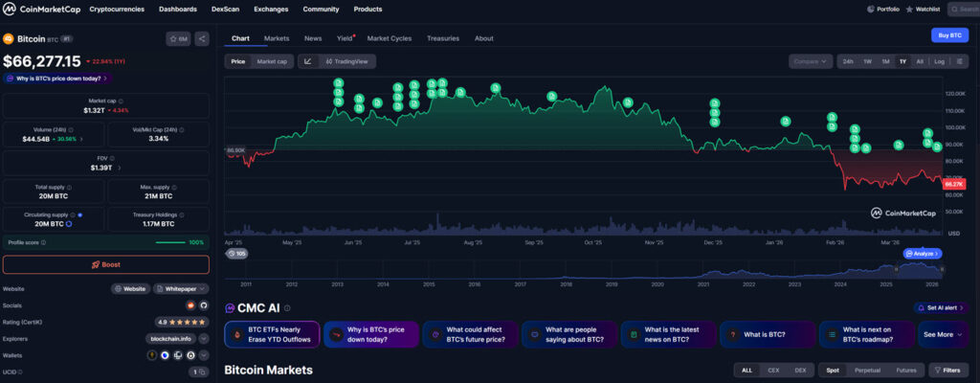The width and height of the screenshot is (980, 383).
Task: Open the chart settings icon beside Log
Action: pos(958,61)
